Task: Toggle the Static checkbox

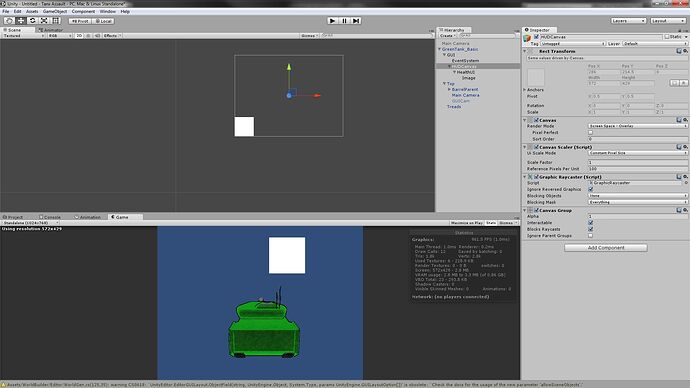Action: pyautogui.click(x=667, y=37)
